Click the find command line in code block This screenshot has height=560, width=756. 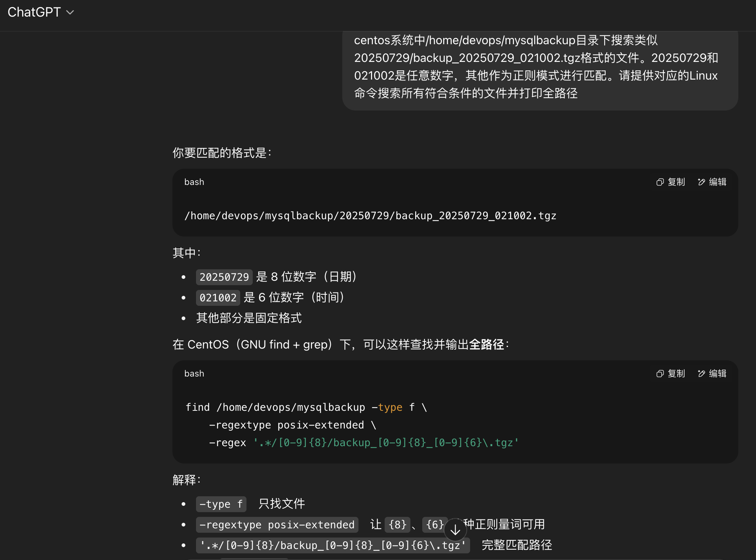[306, 407]
